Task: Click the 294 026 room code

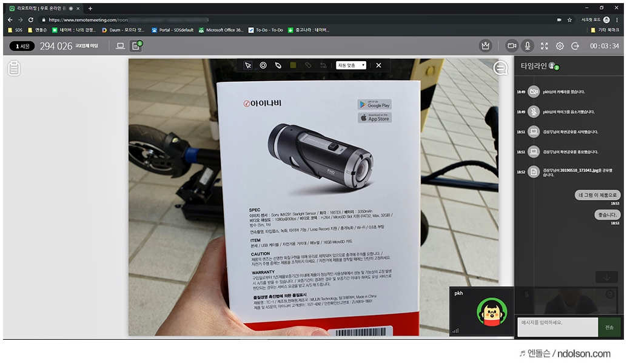Action: pyautogui.click(x=56, y=47)
